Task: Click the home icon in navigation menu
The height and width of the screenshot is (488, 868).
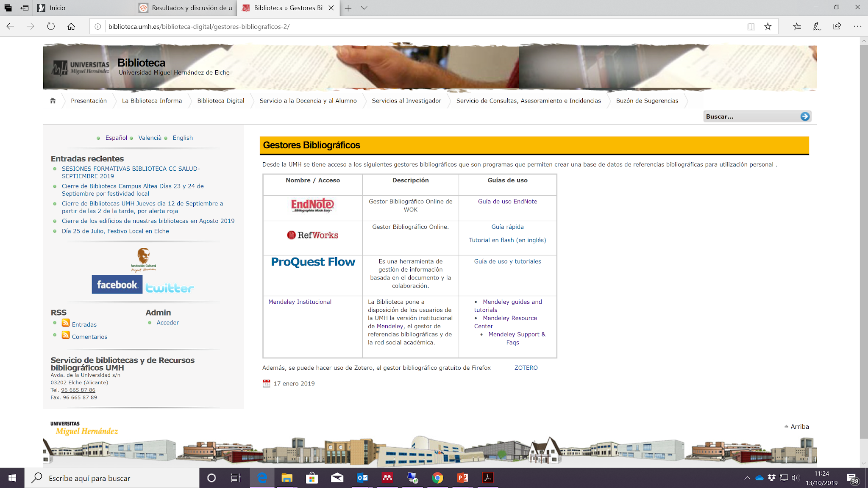Action: coord(53,101)
